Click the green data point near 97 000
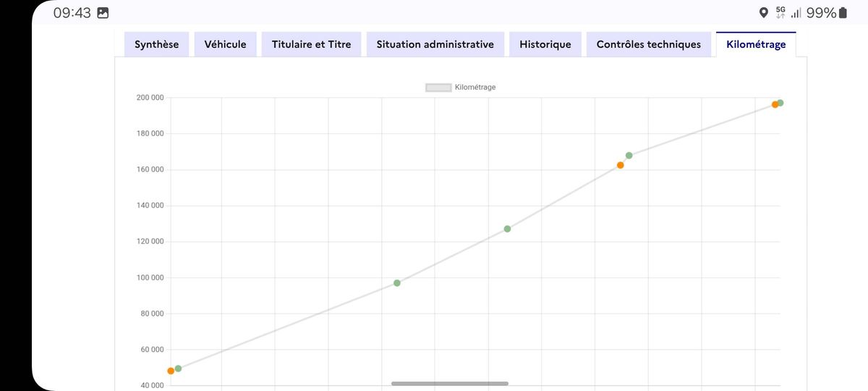The height and width of the screenshot is (391, 868). click(x=397, y=283)
